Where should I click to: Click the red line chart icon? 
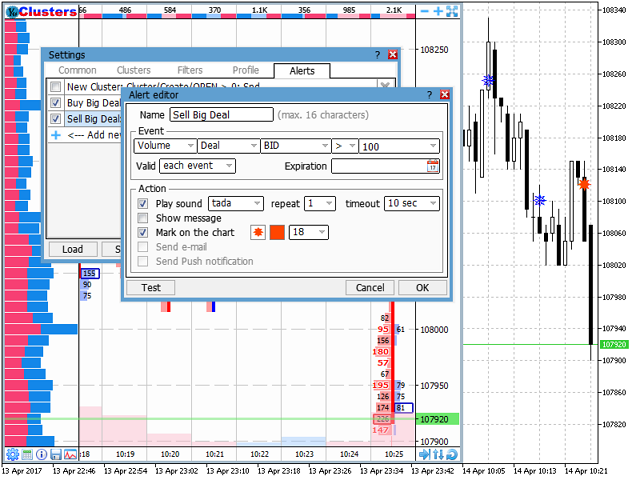click(x=70, y=454)
